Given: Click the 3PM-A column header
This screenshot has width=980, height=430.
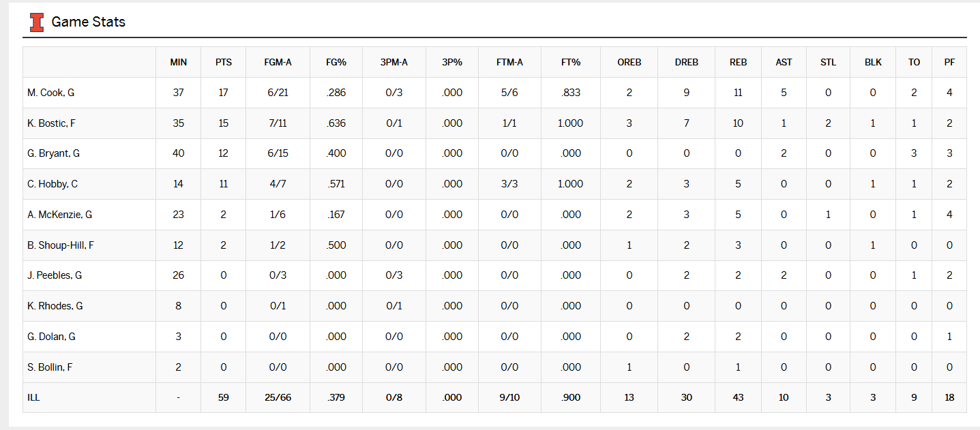Looking at the screenshot, I should click(x=394, y=62).
